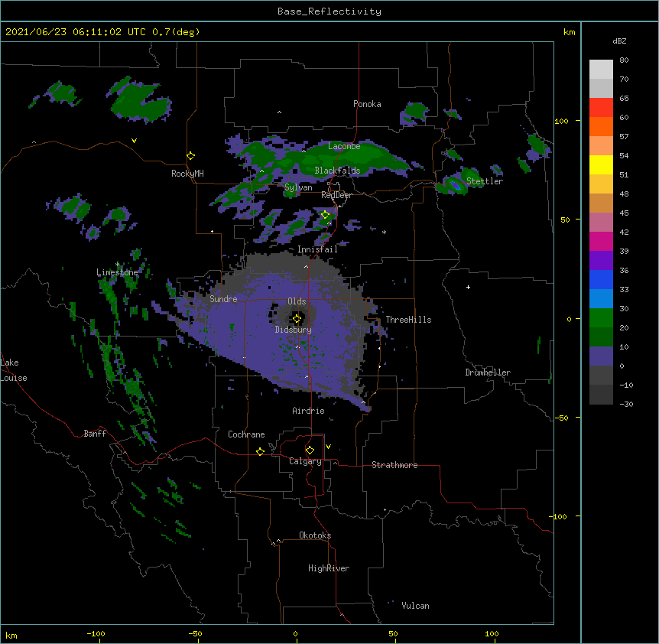Click the Base_Reflectivity title
The image size is (659, 644).
pos(329,11)
